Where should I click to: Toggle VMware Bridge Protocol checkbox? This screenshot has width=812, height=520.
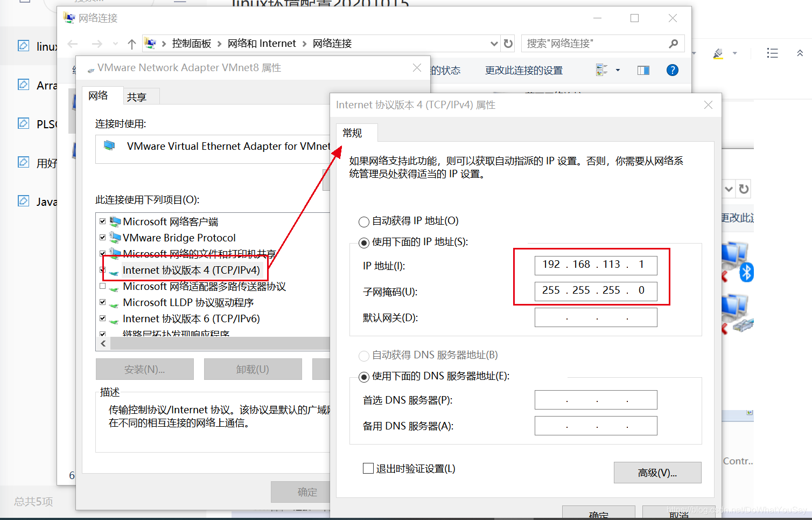point(102,237)
